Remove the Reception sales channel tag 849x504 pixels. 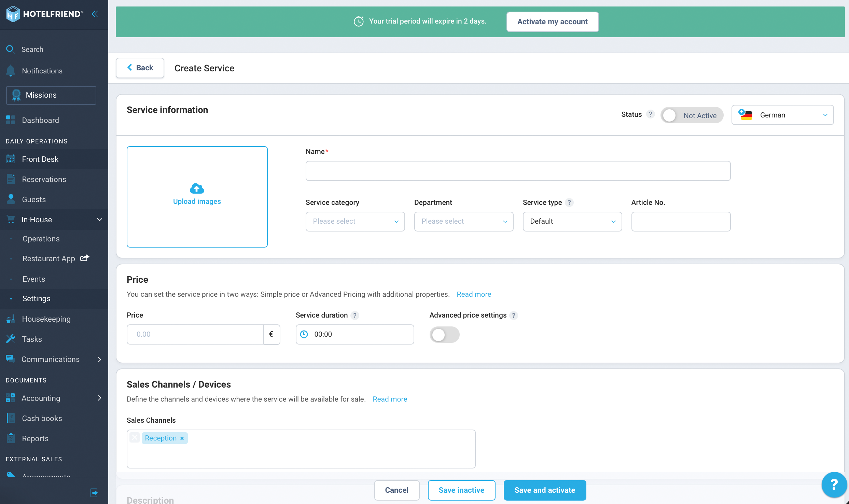[x=182, y=438]
